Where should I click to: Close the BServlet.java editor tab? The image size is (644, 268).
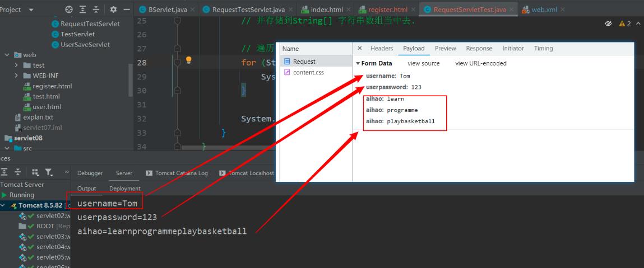193,10
